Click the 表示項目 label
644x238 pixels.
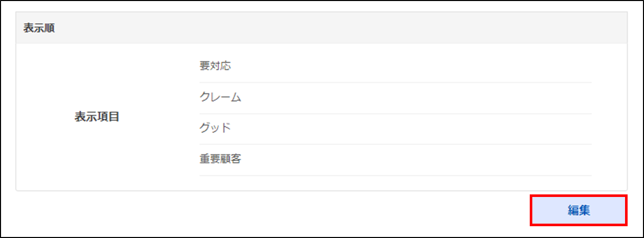(x=97, y=116)
